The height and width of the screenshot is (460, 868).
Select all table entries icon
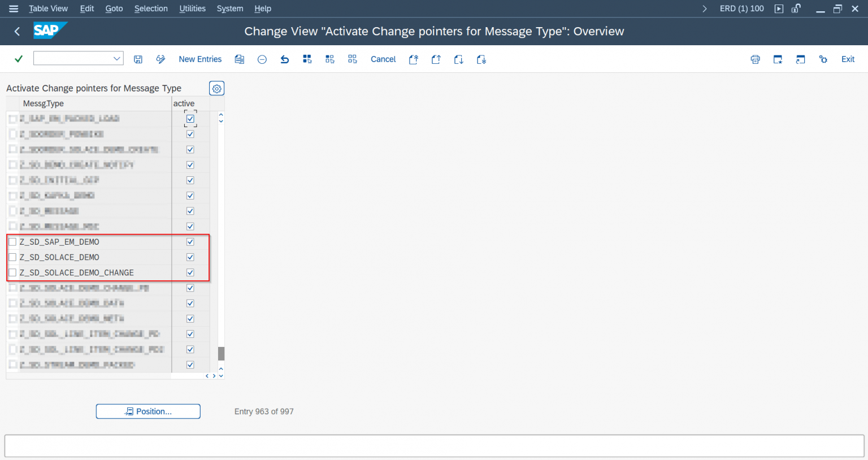click(x=307, y=59)
